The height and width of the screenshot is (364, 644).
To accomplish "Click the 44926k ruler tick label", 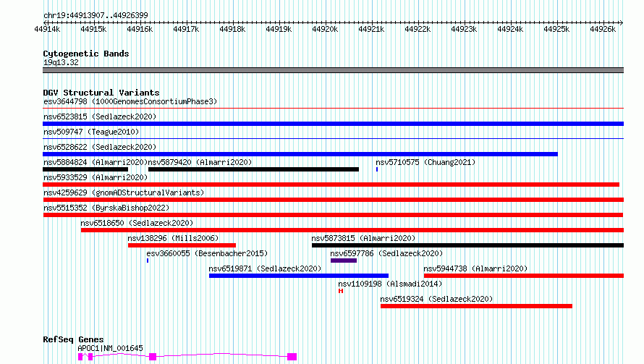I will pyautogui.click(x=603, y=29).
